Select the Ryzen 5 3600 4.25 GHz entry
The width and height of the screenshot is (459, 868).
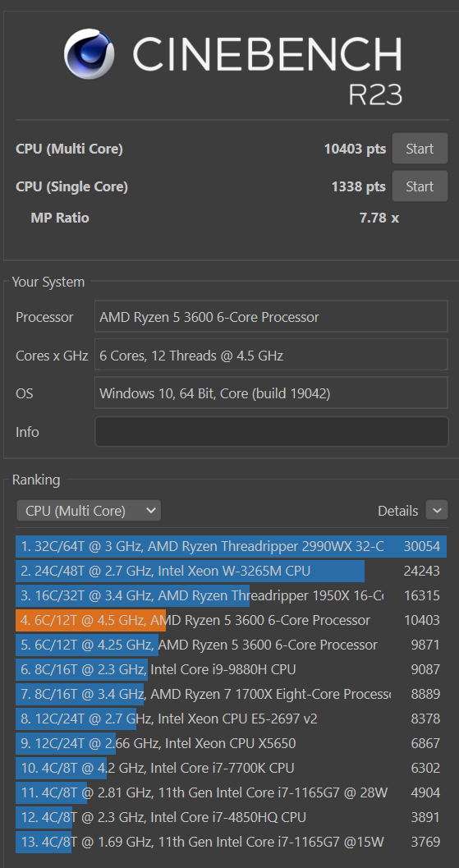[231, 645]
